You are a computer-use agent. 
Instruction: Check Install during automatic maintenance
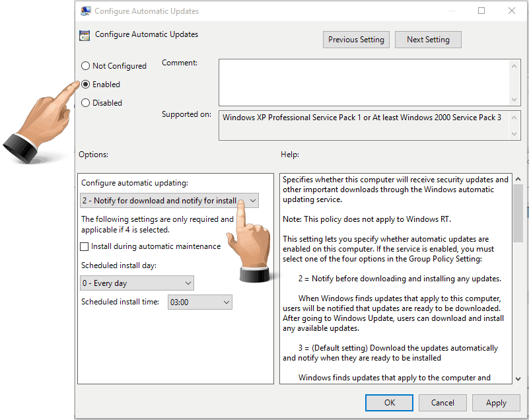coord(85,246)
